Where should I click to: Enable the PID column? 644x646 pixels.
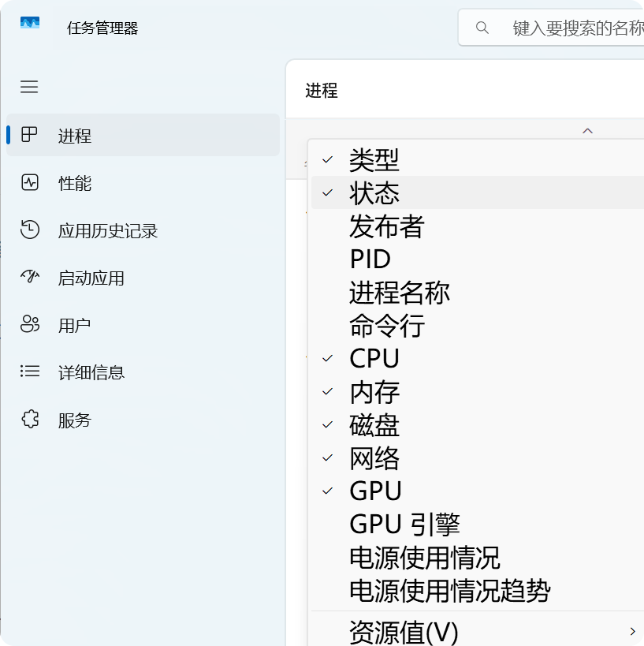478,259
